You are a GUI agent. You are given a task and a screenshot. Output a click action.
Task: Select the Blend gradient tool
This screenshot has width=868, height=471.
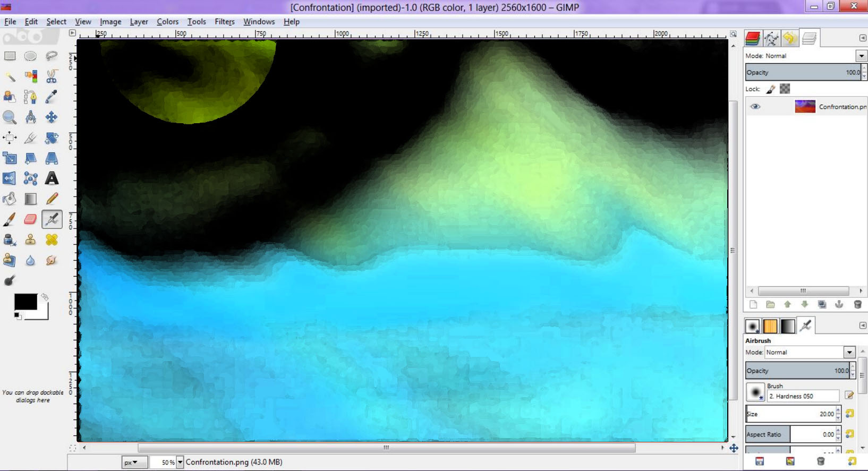tap(30, 199)
